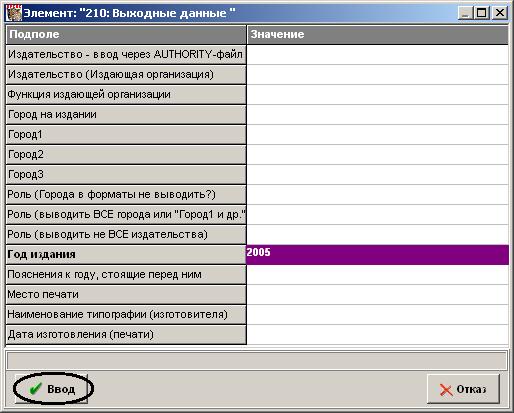
Task: Click value cell for Пояснения к году
Action: [377, 275]
